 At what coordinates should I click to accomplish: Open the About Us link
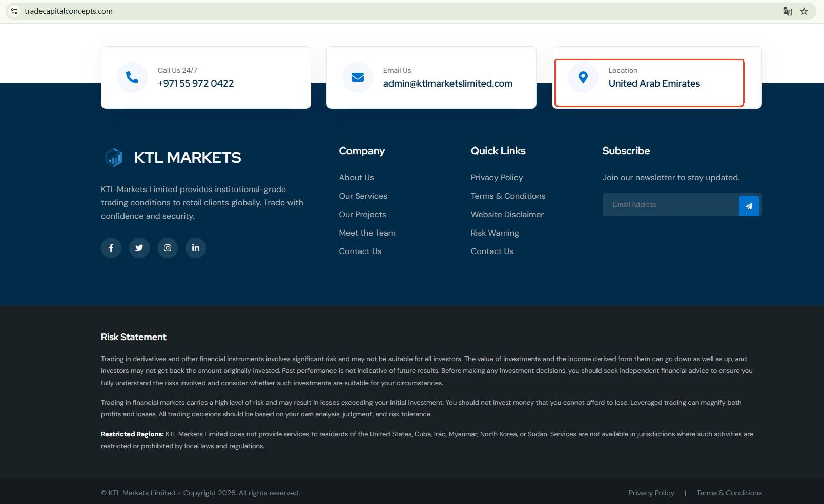[356, 178]
